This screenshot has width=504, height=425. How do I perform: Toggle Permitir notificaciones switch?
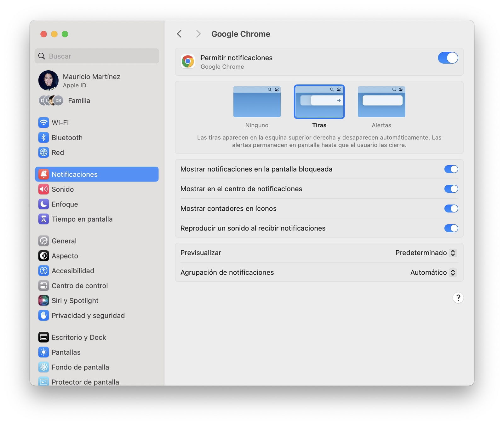(x=448, y=58)
